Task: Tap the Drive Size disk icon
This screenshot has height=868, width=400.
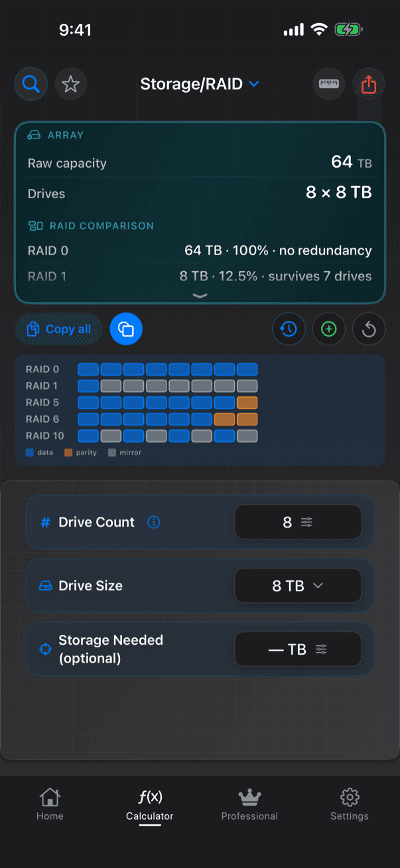Action: 46,586
